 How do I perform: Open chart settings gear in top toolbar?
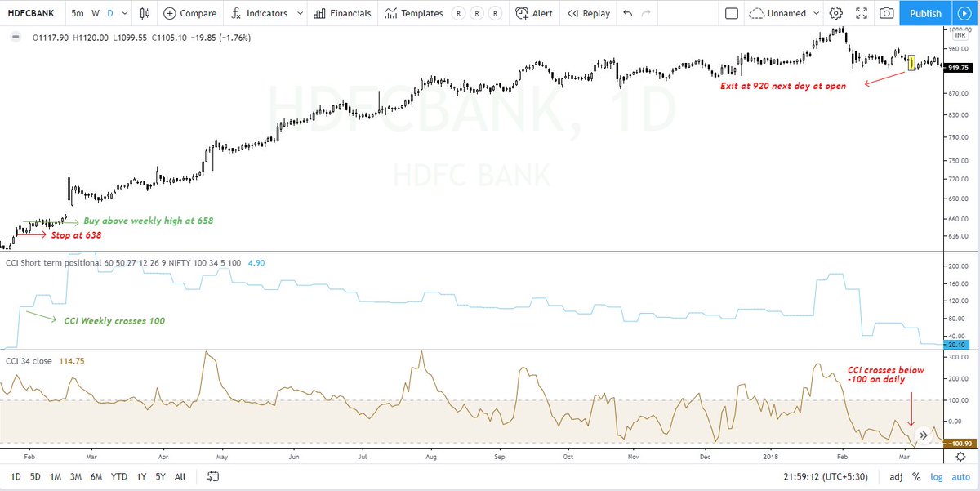point(835,13)
